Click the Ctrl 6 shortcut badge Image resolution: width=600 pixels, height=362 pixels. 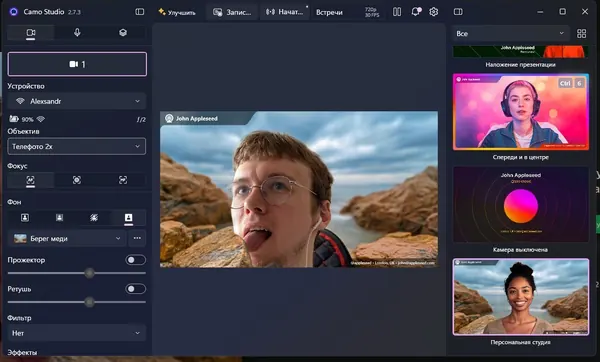click(x=572, y=83)
